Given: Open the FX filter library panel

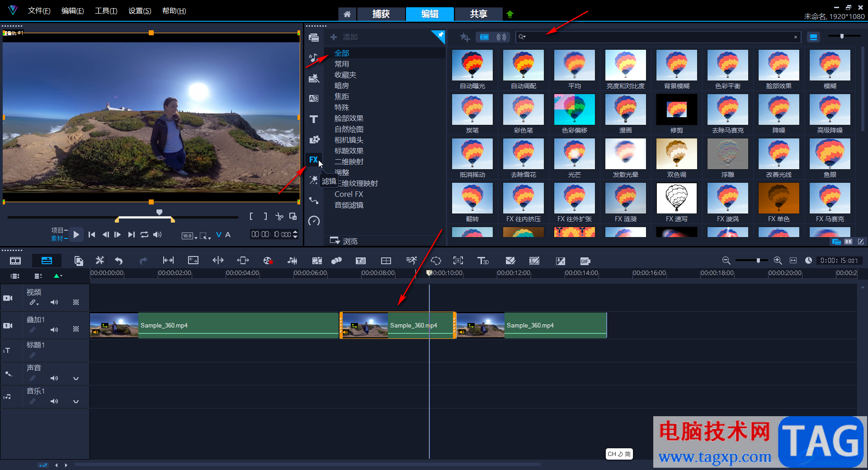Looking at the screenshot, I should (x=313, y=160).
